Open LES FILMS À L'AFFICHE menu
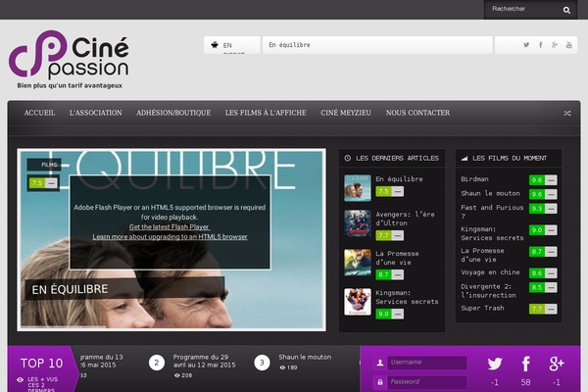This screenshot has width=588, height=392. [266, 113]
